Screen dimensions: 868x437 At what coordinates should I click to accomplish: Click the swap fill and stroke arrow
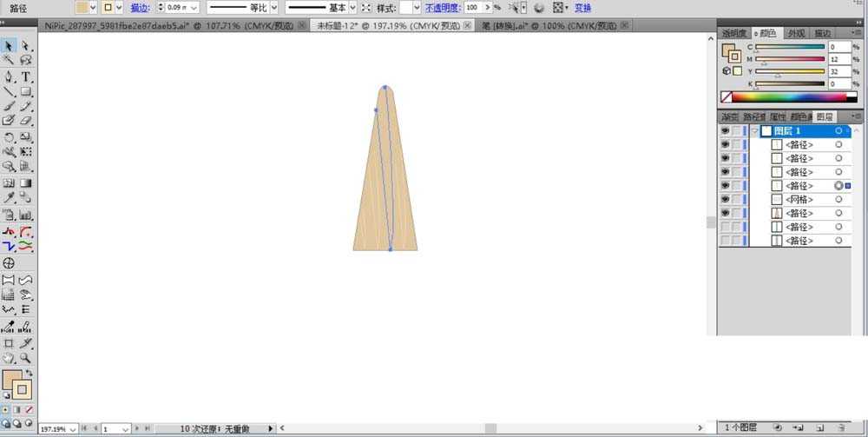pos(30,373)
